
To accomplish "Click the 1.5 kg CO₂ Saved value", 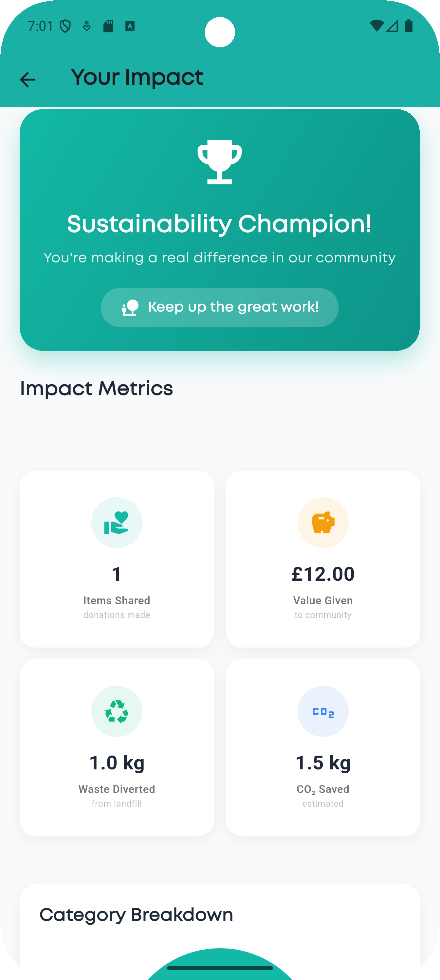I will 323,763.
